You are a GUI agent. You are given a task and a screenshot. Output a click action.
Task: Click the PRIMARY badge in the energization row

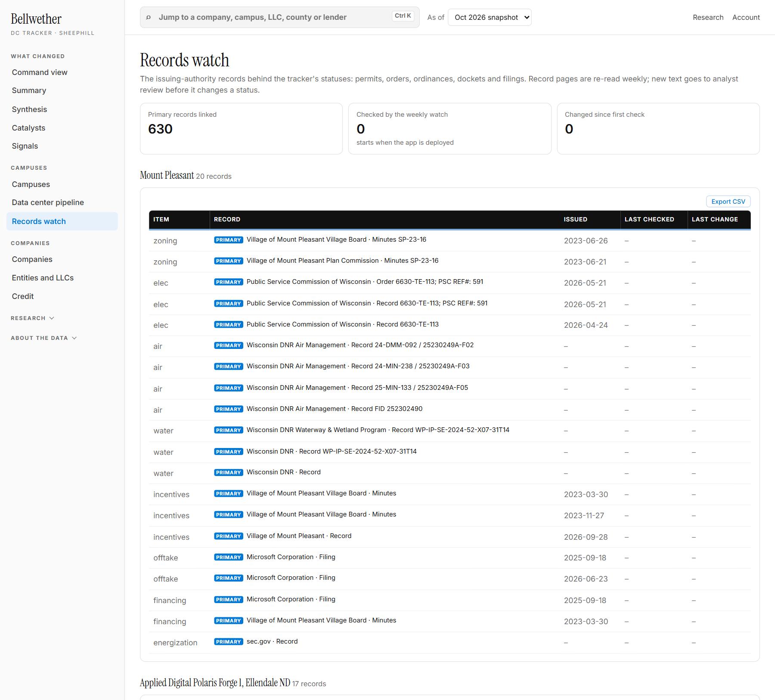pyautogui.click(x=229, y=642)
